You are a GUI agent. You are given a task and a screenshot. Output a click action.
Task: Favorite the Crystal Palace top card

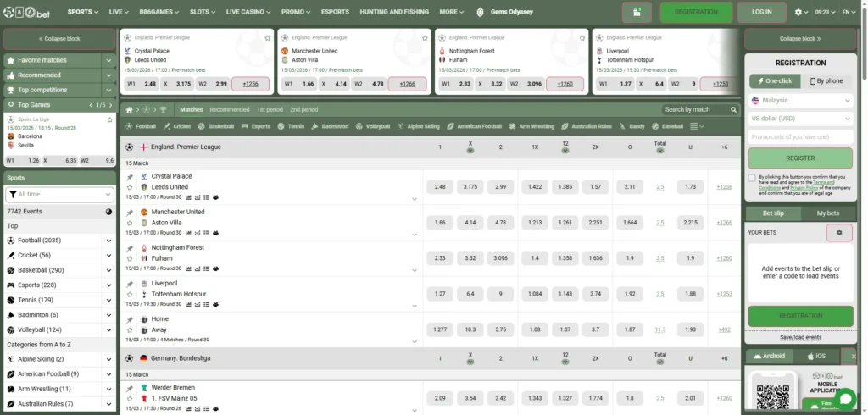click(x=267, y=37)
